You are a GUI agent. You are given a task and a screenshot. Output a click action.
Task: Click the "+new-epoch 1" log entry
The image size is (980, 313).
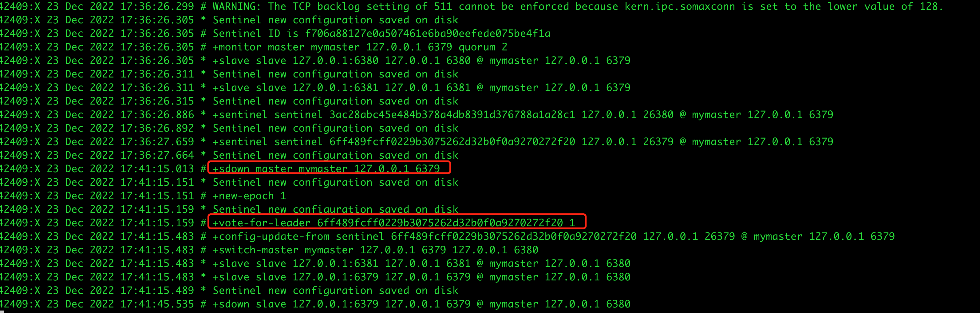(x=249, y=196)
